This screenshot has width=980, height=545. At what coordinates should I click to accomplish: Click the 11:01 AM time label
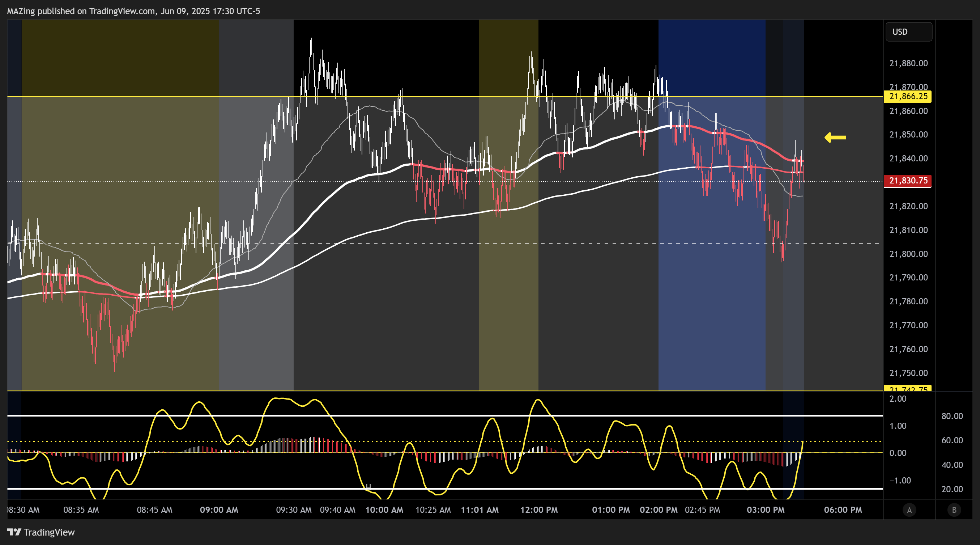click(x=480, y=510)
